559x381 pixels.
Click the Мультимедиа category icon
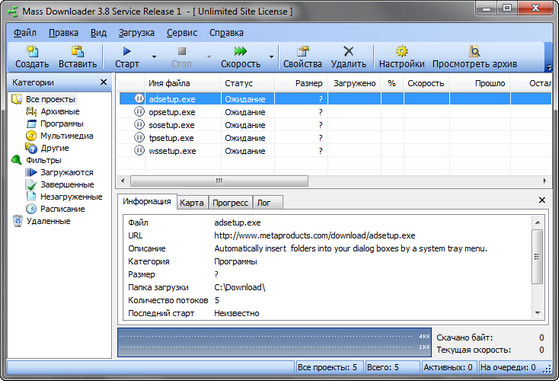point(31,136)
